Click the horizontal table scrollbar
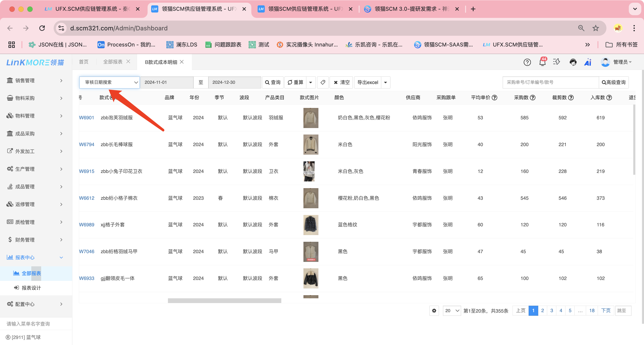Screen dimensions: 644x345 [225, 301]
